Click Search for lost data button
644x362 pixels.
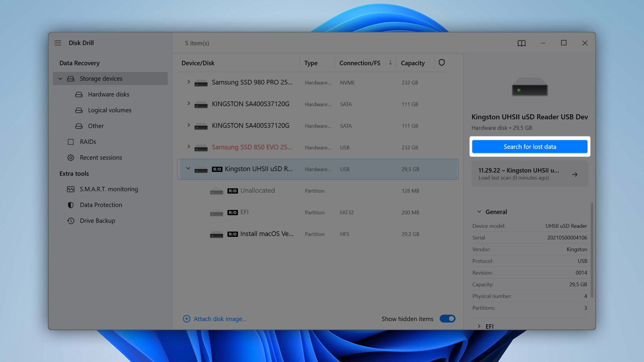530,146
